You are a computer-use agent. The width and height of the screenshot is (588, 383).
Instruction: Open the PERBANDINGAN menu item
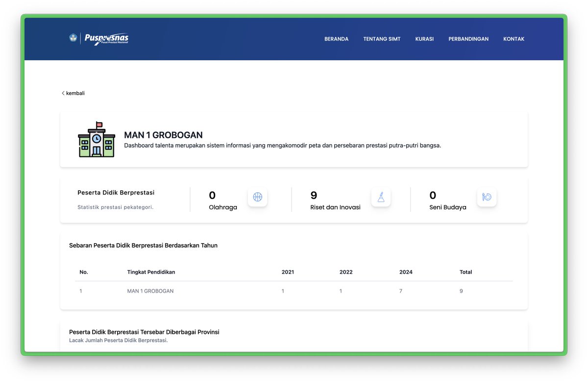click(x=468, y=39)
